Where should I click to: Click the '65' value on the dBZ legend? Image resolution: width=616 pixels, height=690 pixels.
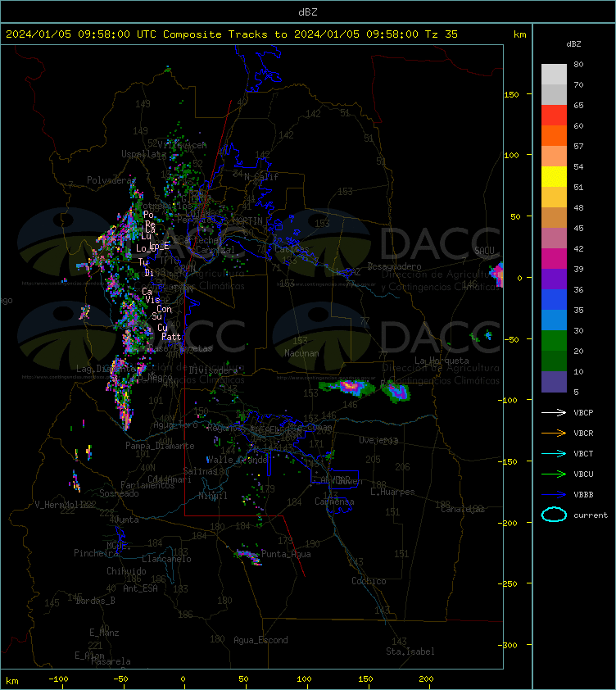[x=578, y=106]
